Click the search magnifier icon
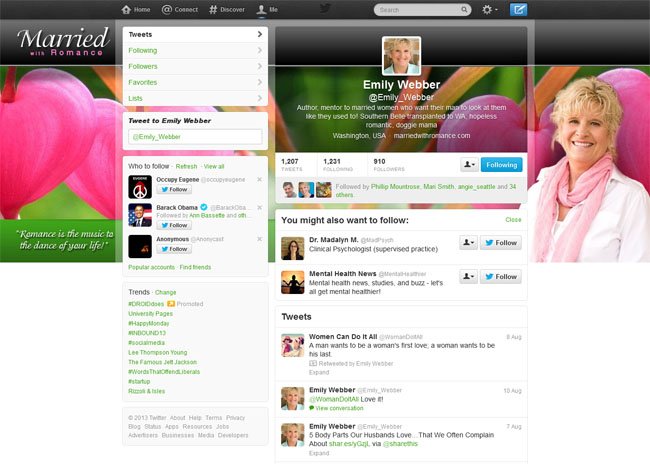The height and width of the screenshot is (464, 650). click(x=464, y=10)
